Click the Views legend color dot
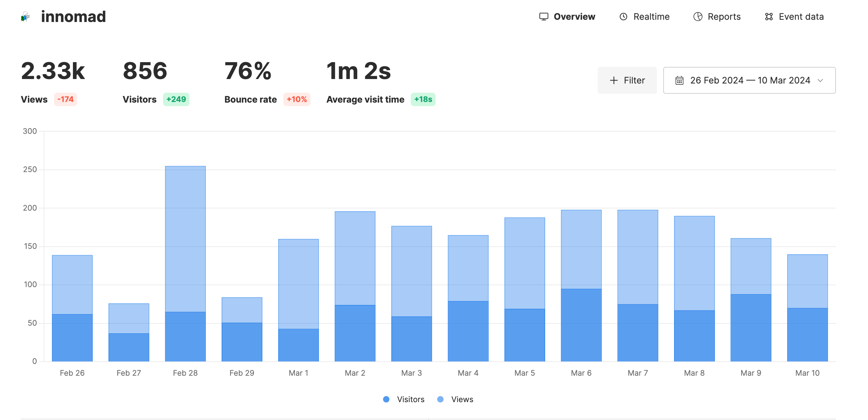 pos(440,399)
